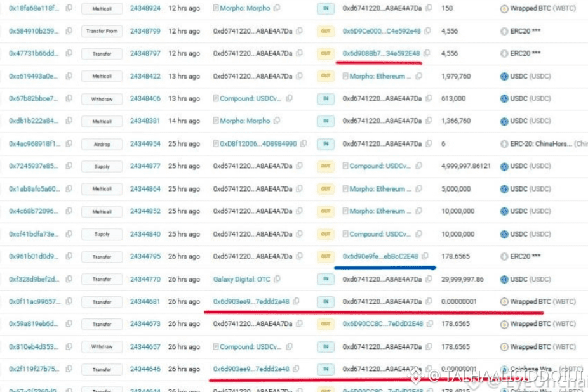Copy transaction hash 0x47731b66dd
This screenshot has height=392, width=588.
[x=69, y=53]
